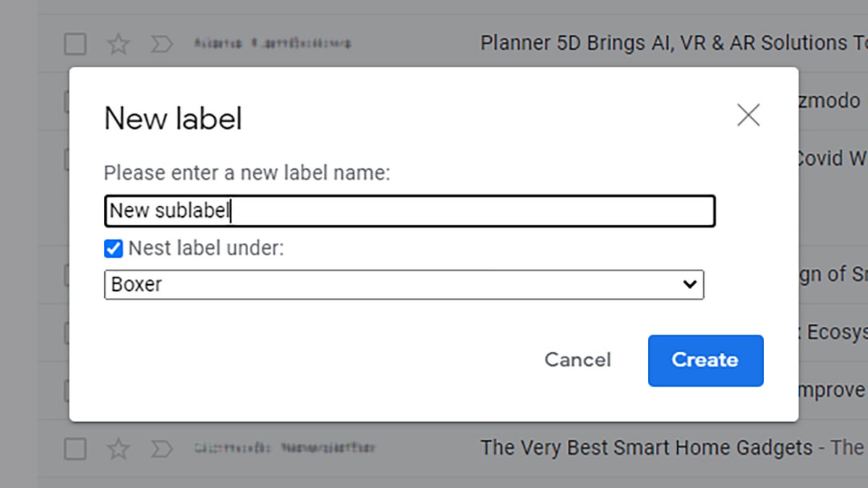Screen dimensions: 868x488
Task: Open the email row ending in zmodo
Action: tap(832, 100)
